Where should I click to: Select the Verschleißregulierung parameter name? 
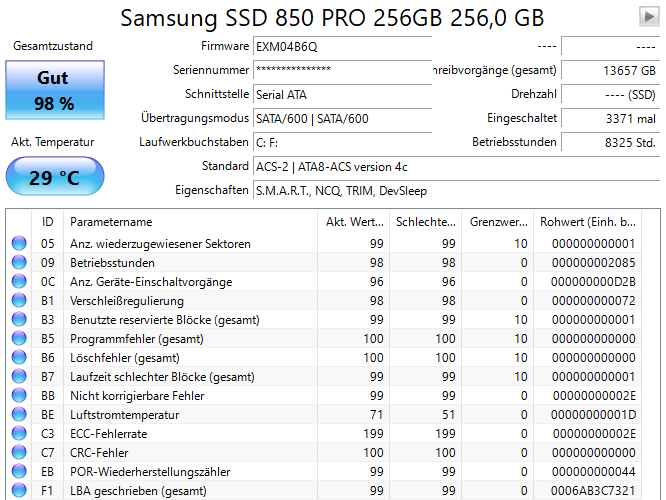point(127,301)
